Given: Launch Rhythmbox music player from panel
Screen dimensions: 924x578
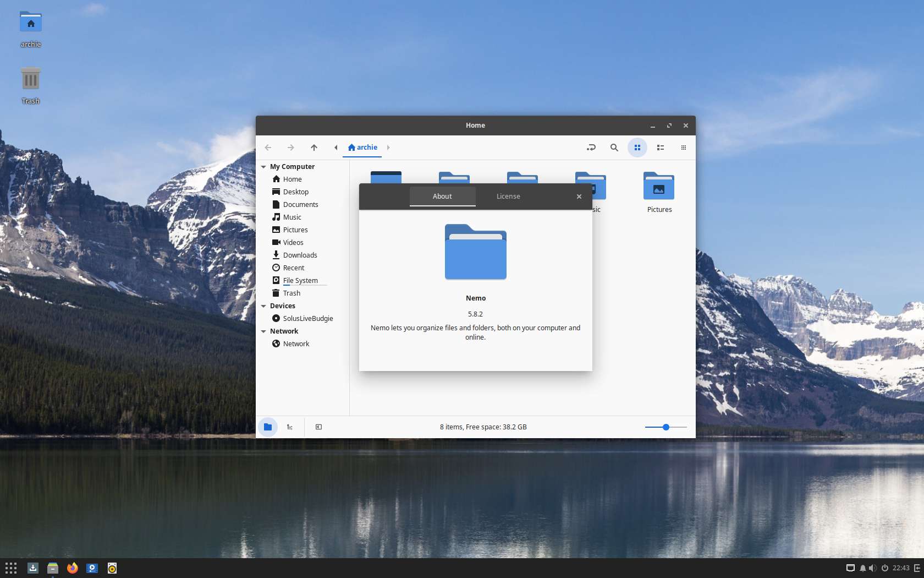Looking at the screenshot, I should (x=112, y=568).
